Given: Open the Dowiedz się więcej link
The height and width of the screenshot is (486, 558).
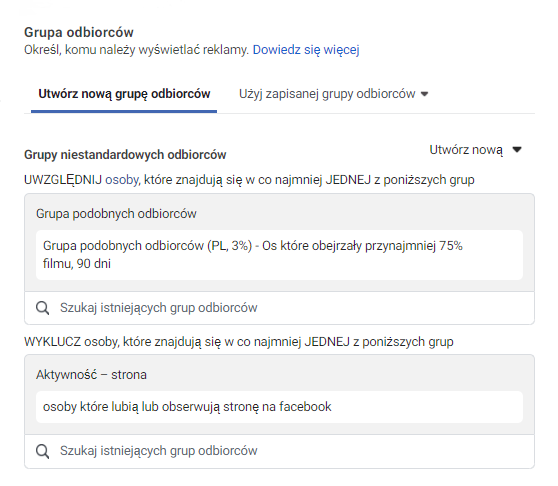Looking at the screenshot, I should tap(306, 50).
